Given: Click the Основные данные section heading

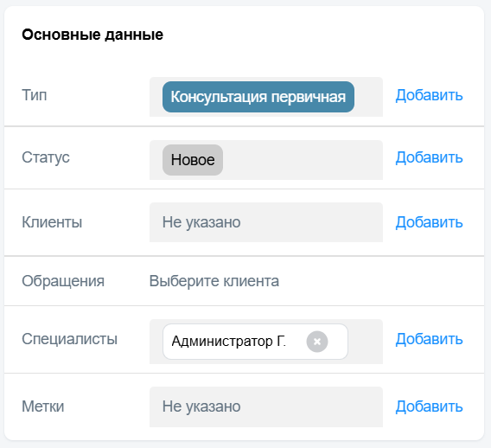Looking at the screenshot, I should [92, 35].
